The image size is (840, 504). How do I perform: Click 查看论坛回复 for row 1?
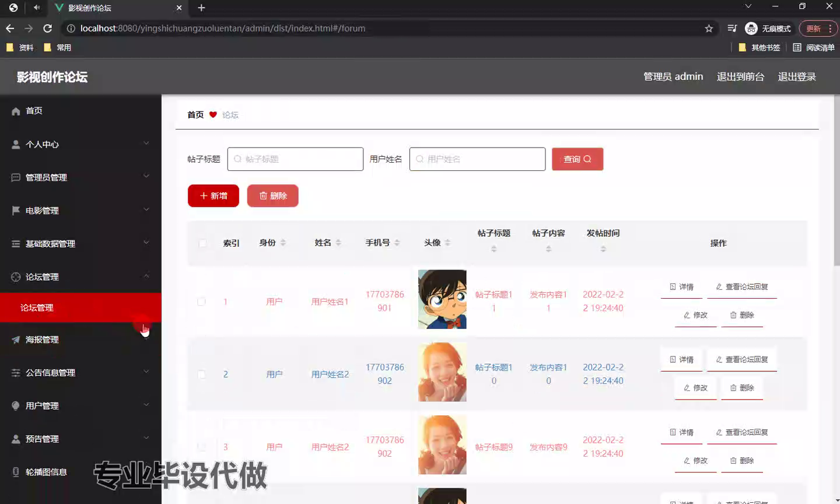pyautogui.click(x=742, y=287)
